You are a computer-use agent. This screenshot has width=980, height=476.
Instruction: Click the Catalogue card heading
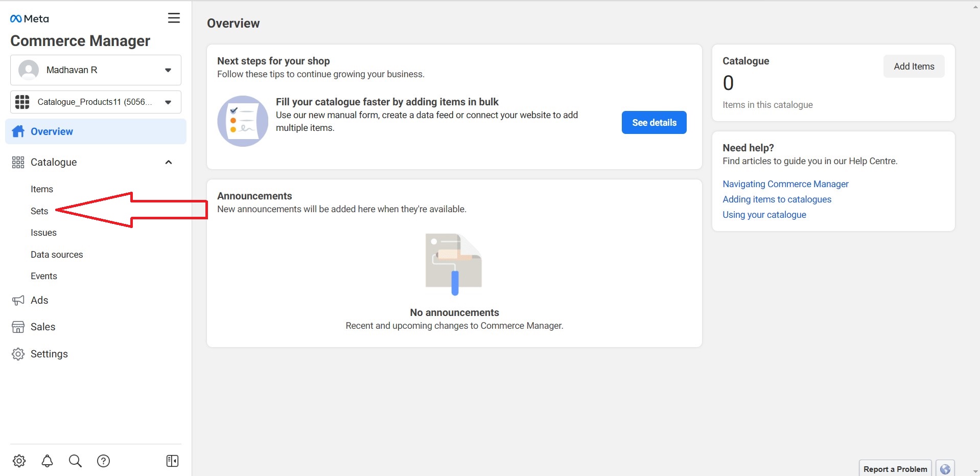tap(745, 61)
